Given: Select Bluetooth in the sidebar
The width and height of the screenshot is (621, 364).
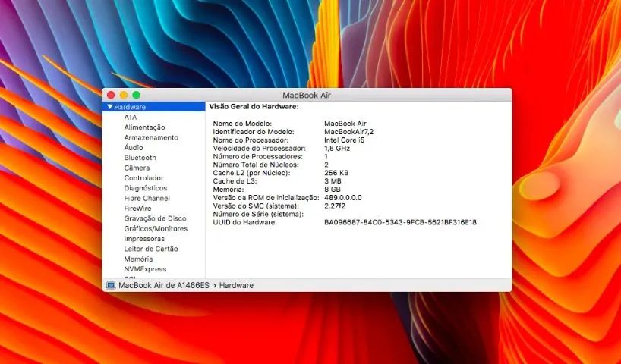Looking at the screenshot, I should tap(140, 158).
